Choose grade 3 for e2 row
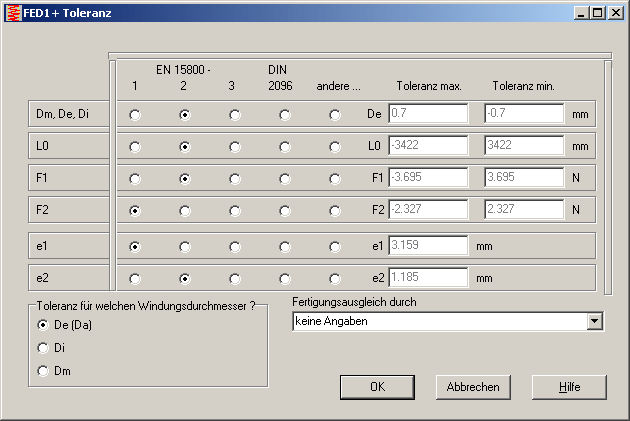630x421 pixels. click(235, 279)
